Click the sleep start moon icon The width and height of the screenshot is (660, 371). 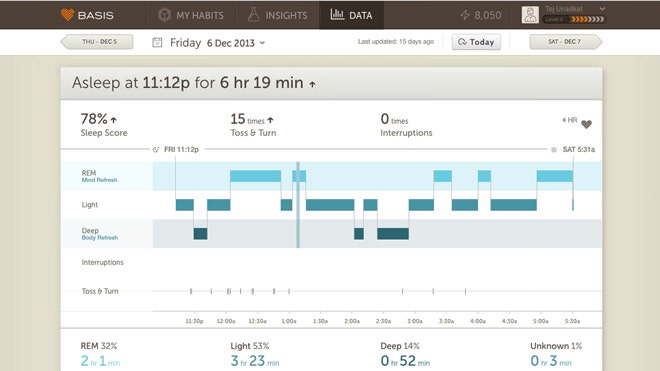(156, 149)
